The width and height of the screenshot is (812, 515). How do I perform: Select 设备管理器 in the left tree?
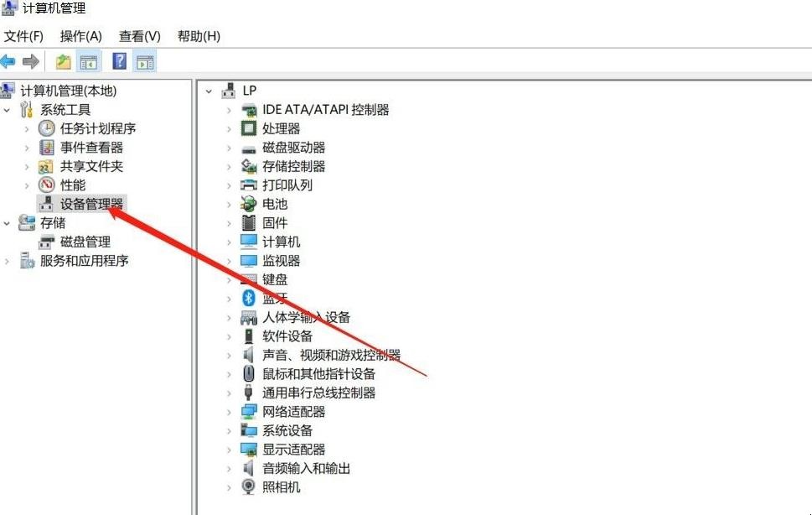click(x=91, y=204)
